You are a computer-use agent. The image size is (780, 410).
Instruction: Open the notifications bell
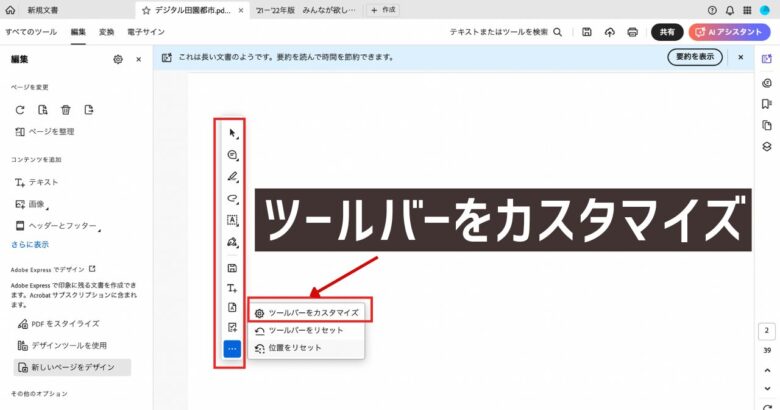(x=730, y=10)
